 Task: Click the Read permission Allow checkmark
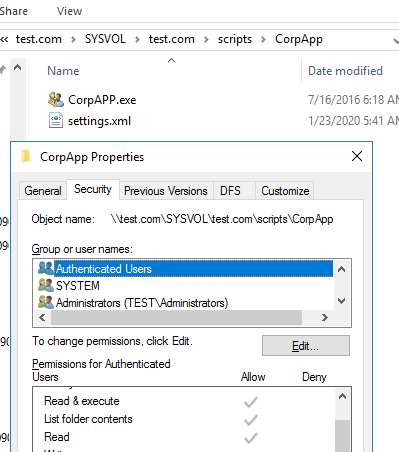pyautogui.click(x=251, y=438)
